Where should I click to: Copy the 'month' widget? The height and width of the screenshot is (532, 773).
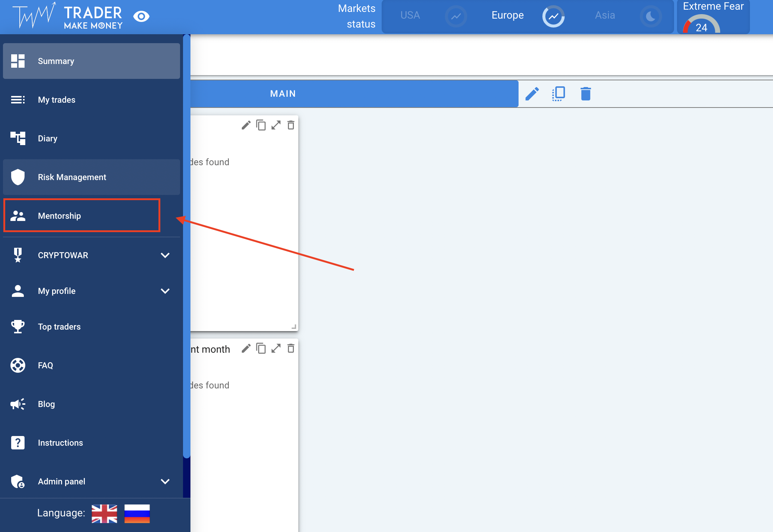[261, 349]
